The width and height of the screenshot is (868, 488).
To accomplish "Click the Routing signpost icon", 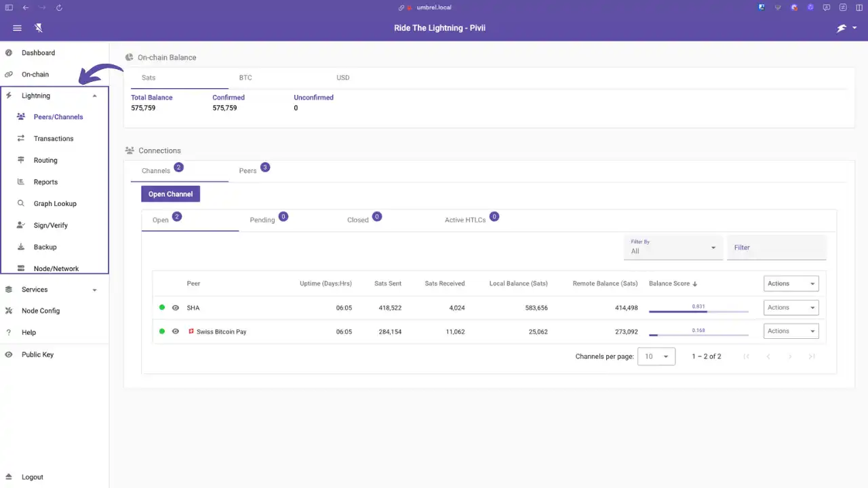I will 21,160.
